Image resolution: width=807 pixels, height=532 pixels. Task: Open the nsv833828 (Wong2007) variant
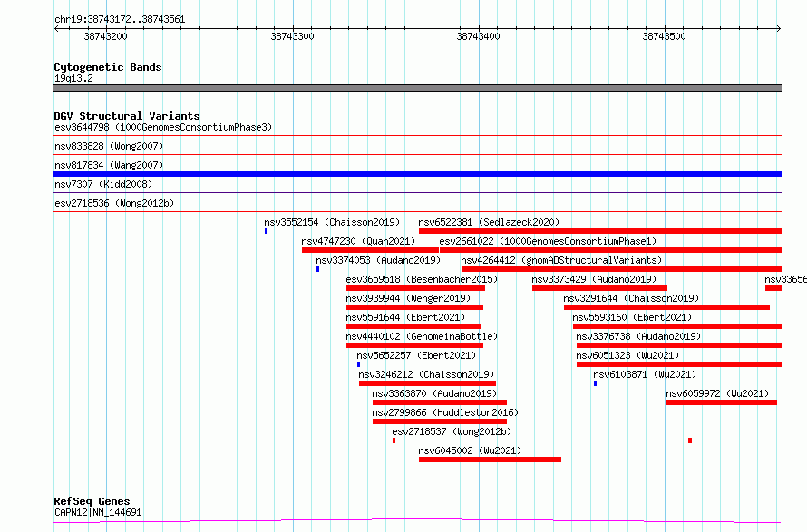(109, 146)
